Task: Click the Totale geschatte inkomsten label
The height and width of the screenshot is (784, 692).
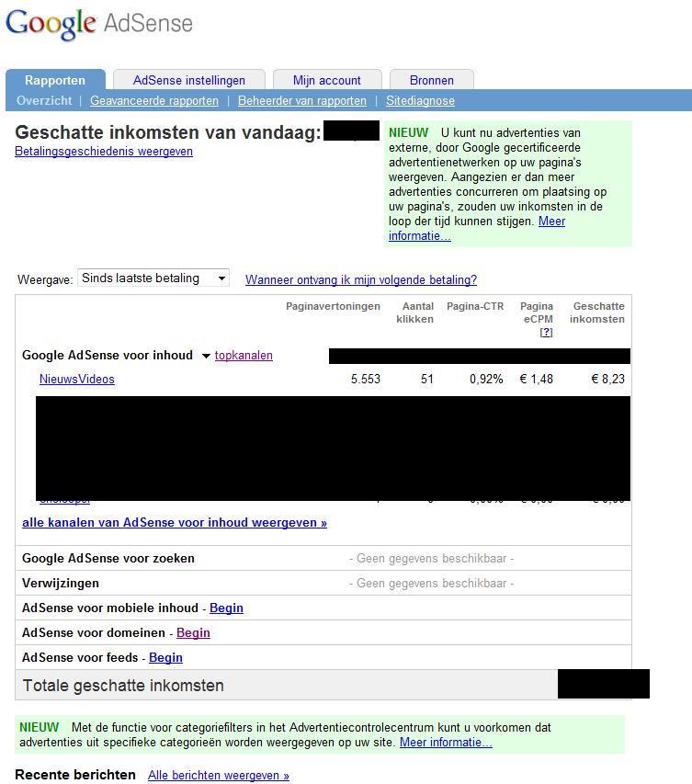Action: point(123,685)
